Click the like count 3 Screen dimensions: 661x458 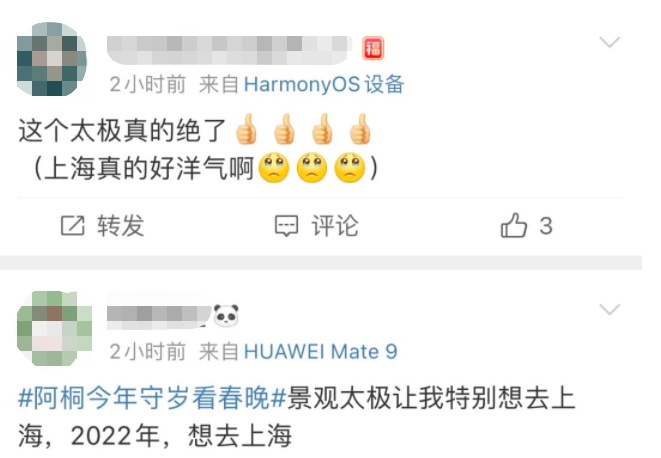coord(546,226)
